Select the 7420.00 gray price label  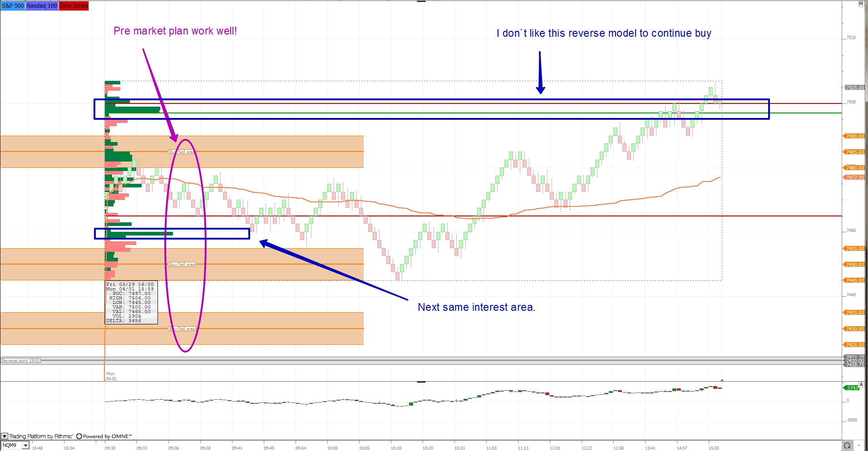click(855, 361)
